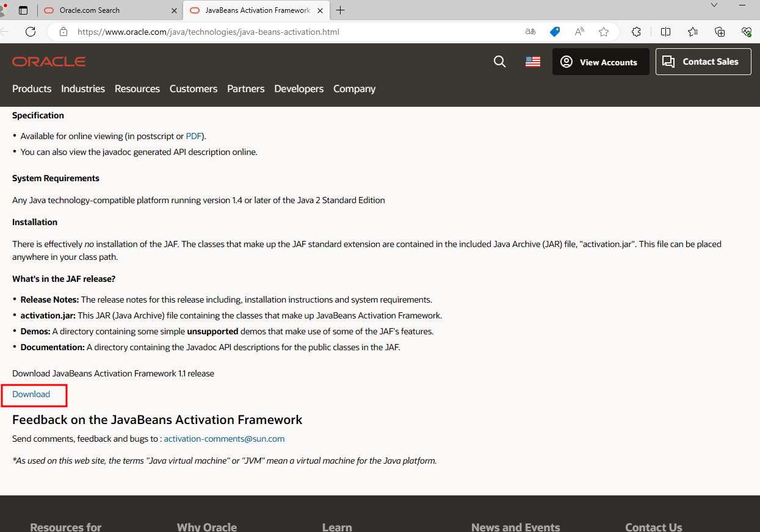
Task: Open the Partners menu
Action: (246, 89)
